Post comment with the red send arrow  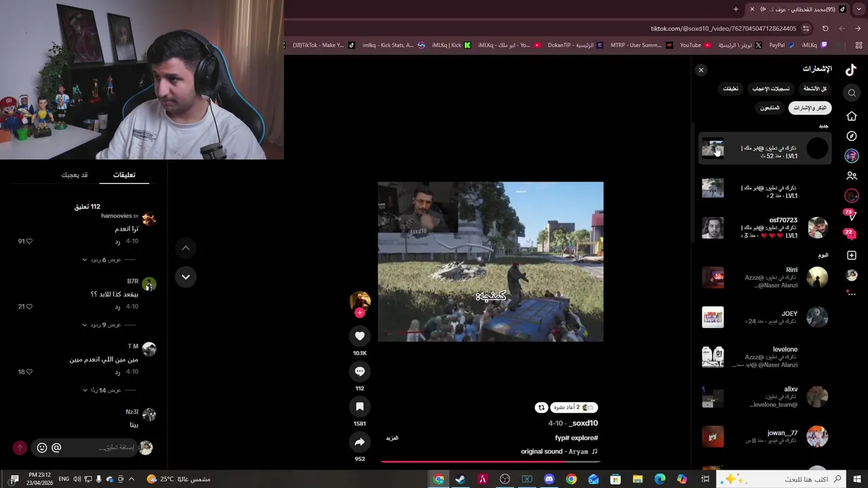pos(20,447)
